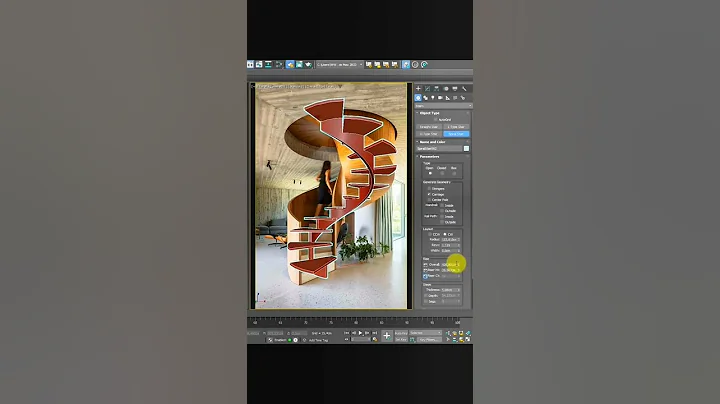
Task: Toggle the Overall rise lock pin
Action: [425, 264]
